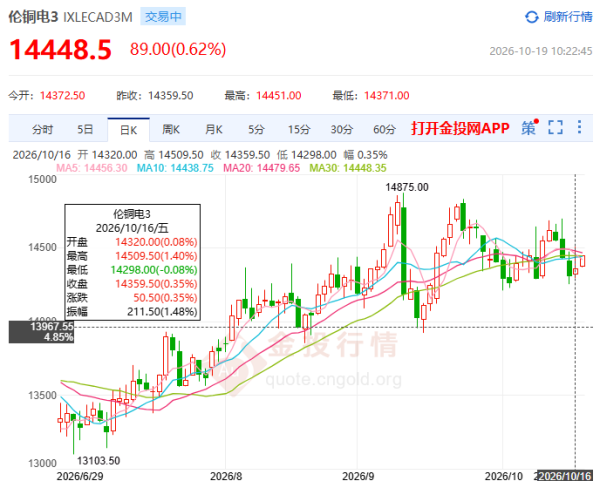Click the 2026/10/16 crosshair date marker
Screen dimensions: 600x481
pos(564,476)
